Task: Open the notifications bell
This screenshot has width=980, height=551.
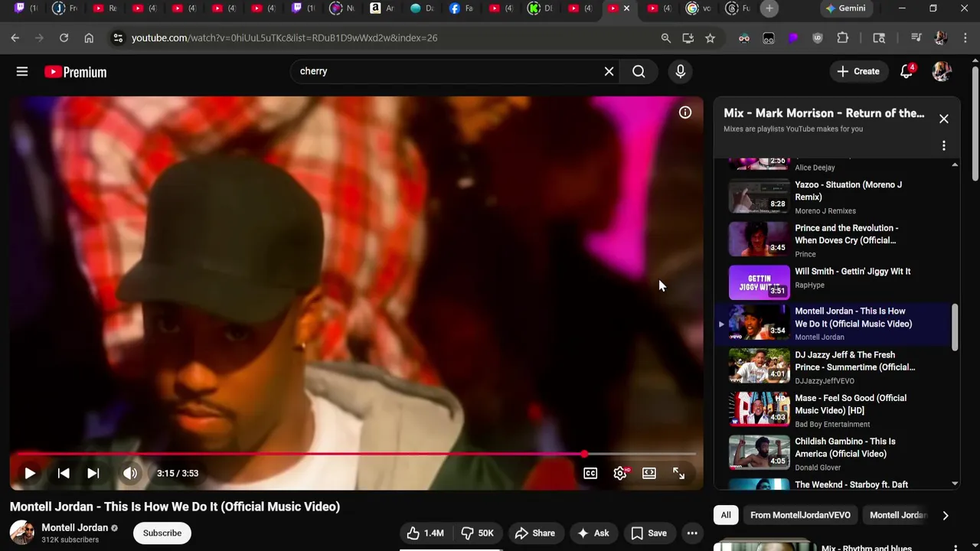Action: click(906, 71)
